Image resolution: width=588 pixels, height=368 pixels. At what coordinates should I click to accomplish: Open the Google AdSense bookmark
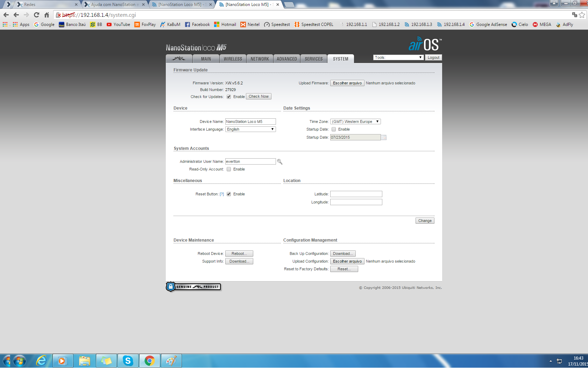pos(488,25)
